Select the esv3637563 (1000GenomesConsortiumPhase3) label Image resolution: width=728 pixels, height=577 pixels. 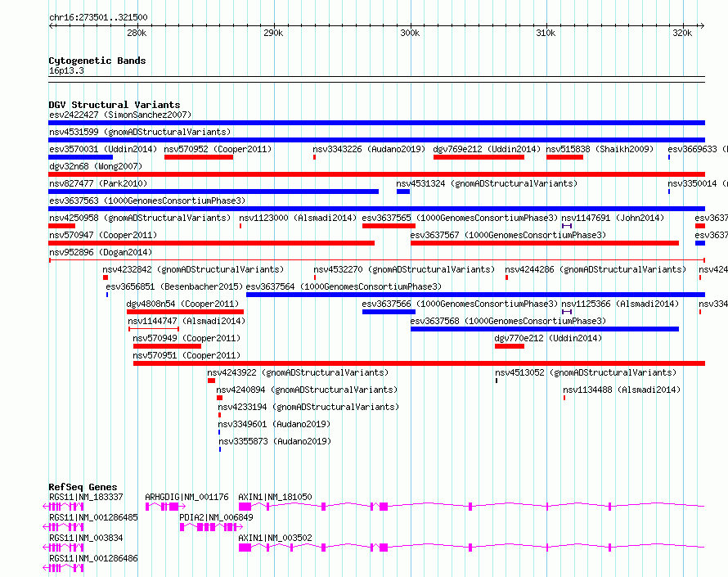coord(147,201)
